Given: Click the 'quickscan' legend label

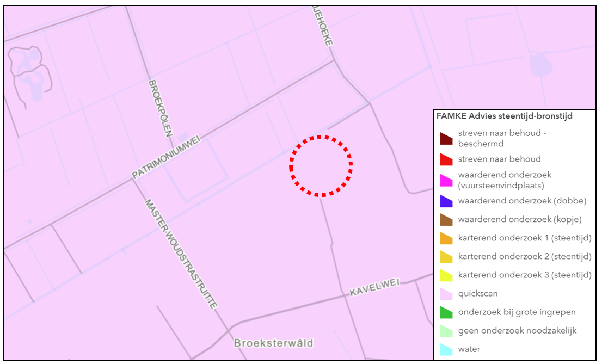Looking at the screenshot, I should click(x=478, y=294).
